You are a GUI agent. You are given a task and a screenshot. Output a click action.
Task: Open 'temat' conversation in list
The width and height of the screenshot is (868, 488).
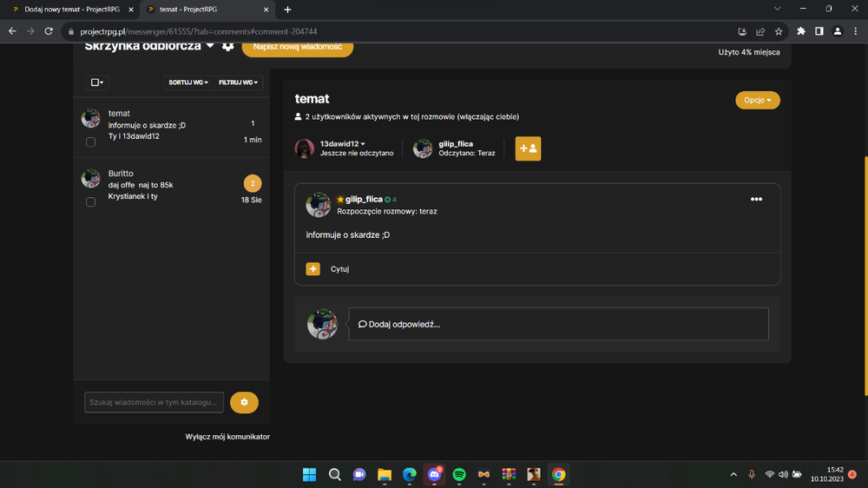[x=172, y=128]
